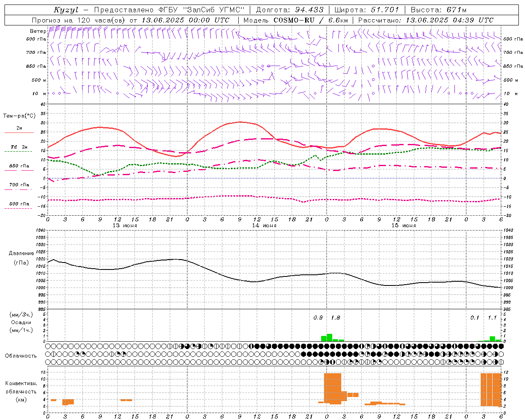This screenshot has width=525, height=420.
Task: Click the "Осадки" precipitation label
Action: point(21,322)
